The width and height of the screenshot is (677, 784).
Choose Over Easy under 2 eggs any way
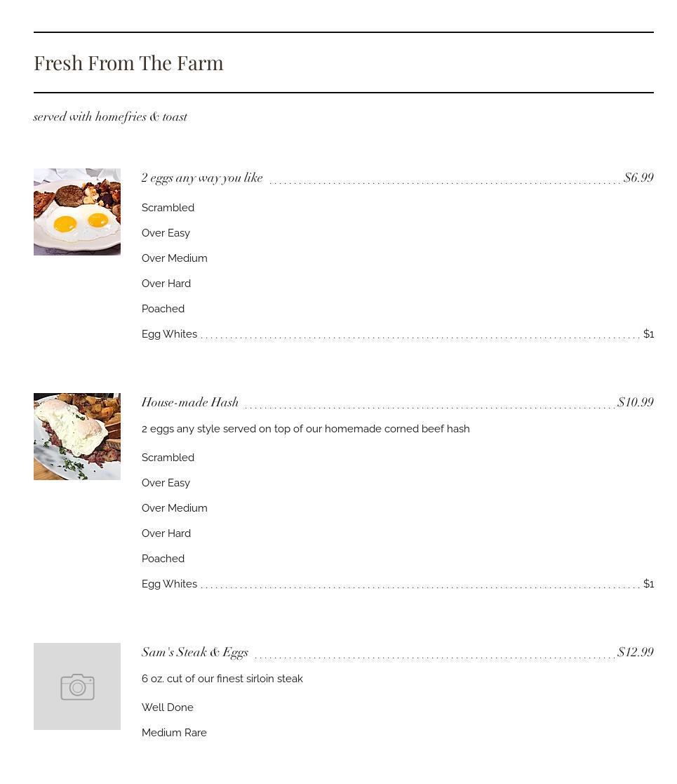(166, 233)
